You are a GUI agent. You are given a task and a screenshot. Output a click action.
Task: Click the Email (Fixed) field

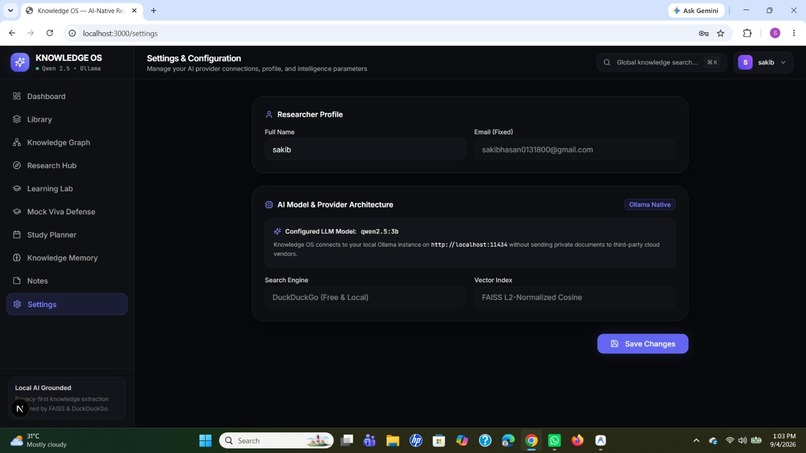click(x=575, y=150)
